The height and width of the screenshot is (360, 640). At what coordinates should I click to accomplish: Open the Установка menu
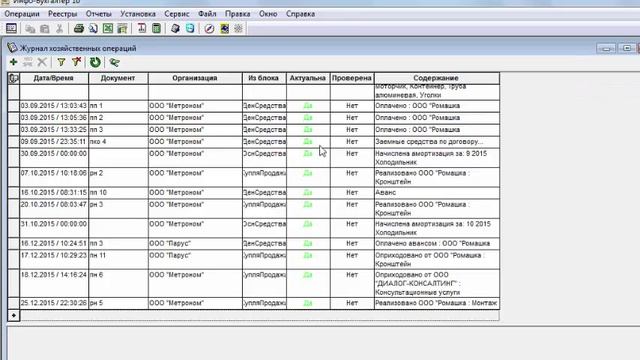pos(138,14)
